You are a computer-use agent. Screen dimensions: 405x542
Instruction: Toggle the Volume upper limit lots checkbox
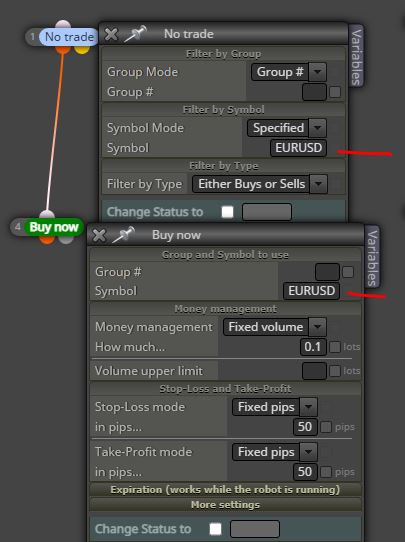(335, 371)
